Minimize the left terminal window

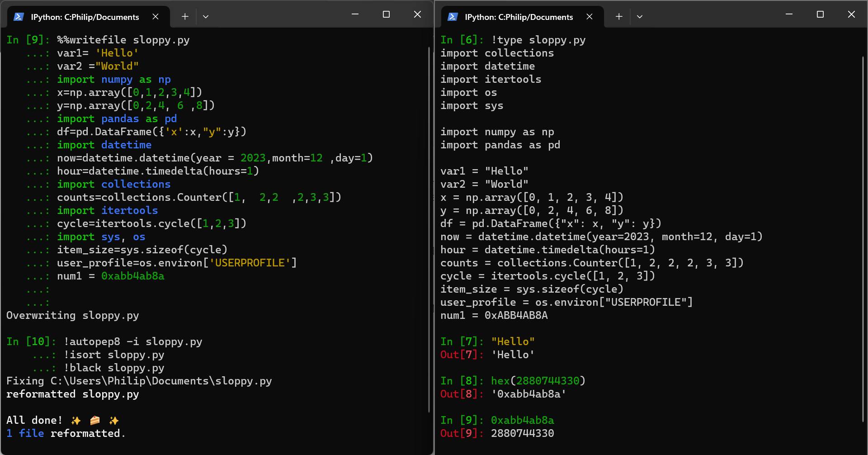click(355, 14)
